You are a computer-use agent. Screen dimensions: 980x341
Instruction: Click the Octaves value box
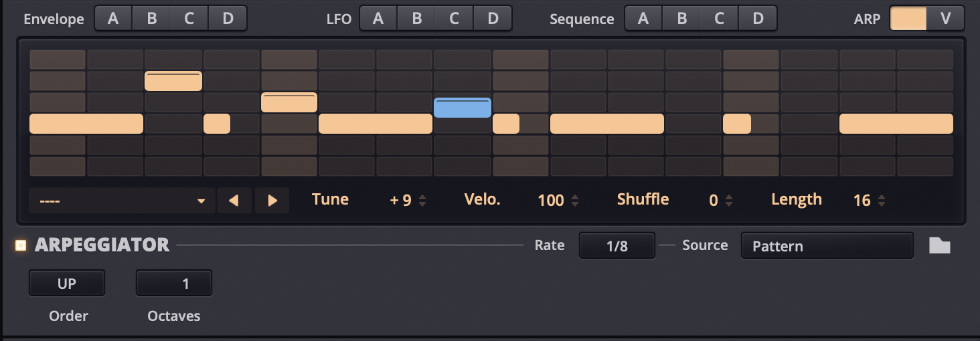174,283
